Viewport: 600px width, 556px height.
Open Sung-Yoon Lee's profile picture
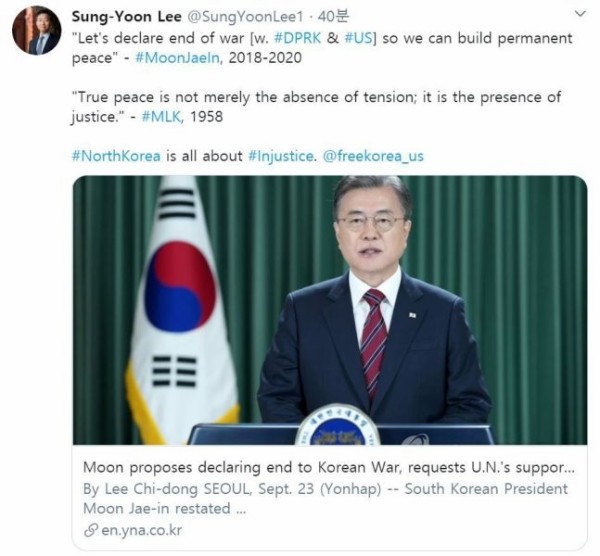tap(36, 30)
